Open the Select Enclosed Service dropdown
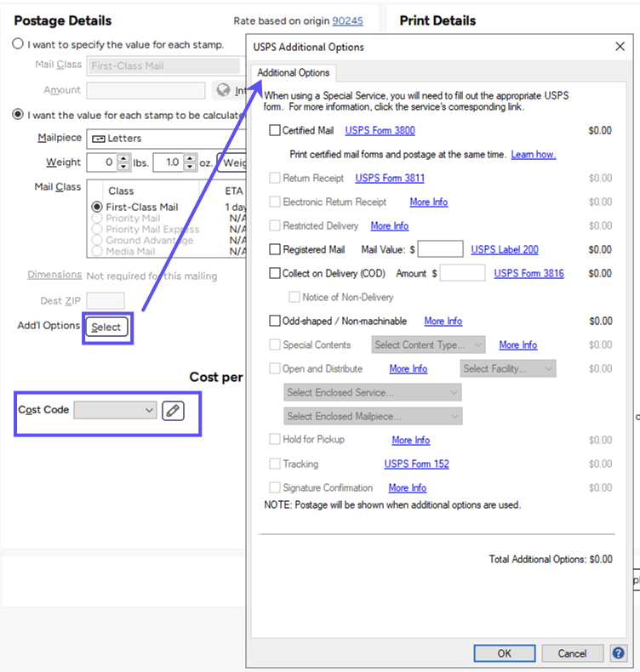This screenshot has height=672, width=640. click(373, 393)
